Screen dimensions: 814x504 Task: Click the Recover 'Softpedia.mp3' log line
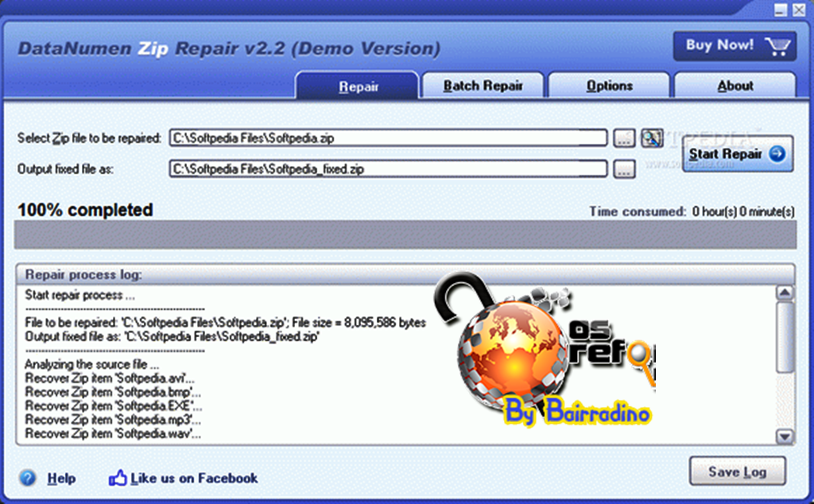(x=113, y=420)
